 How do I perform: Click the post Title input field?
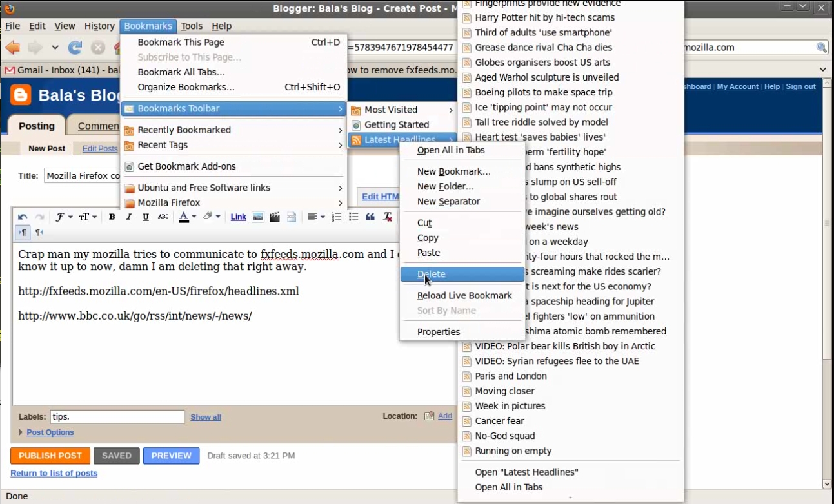pos(83,175)
